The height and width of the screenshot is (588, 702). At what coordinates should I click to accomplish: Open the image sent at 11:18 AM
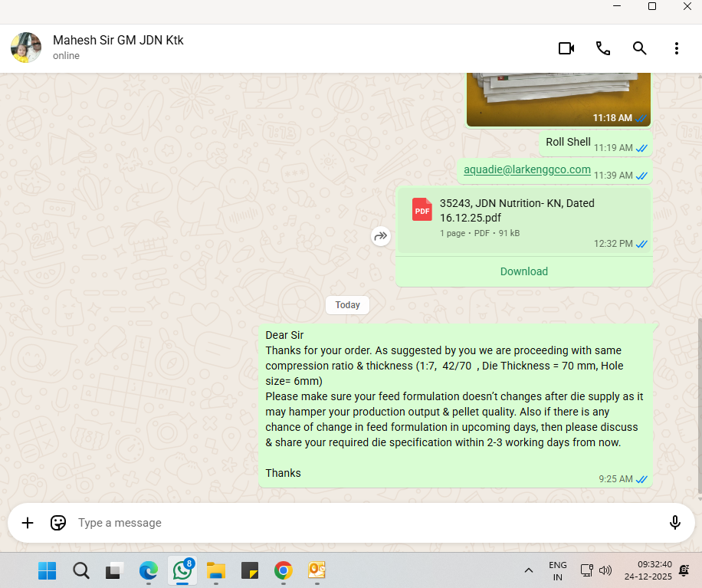point(559,96)
